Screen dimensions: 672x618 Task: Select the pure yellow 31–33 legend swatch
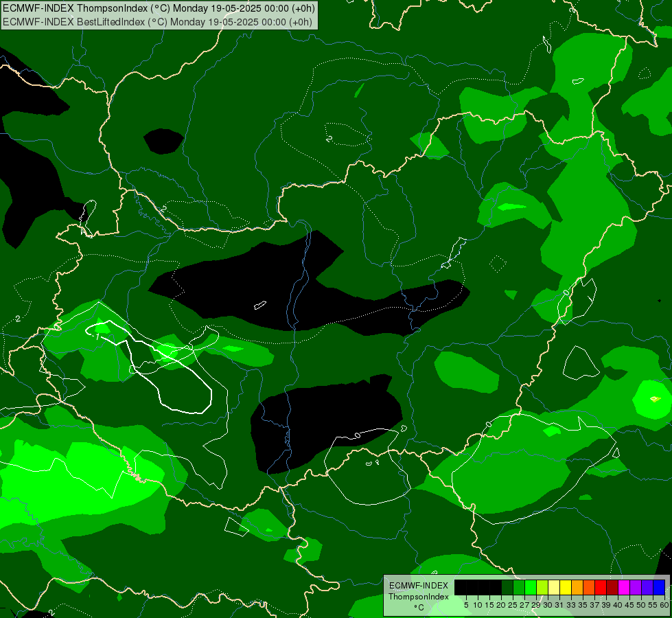[566, 587]
